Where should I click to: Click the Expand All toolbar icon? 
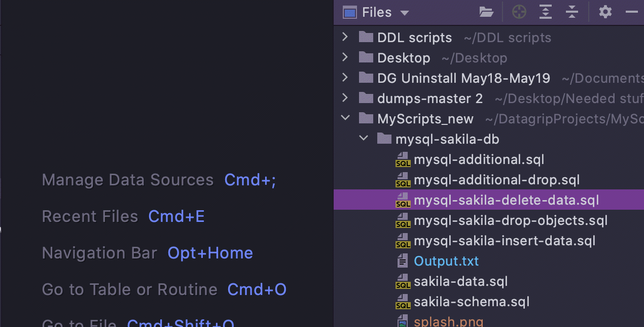pyautogui.click(x=546, y=12)
